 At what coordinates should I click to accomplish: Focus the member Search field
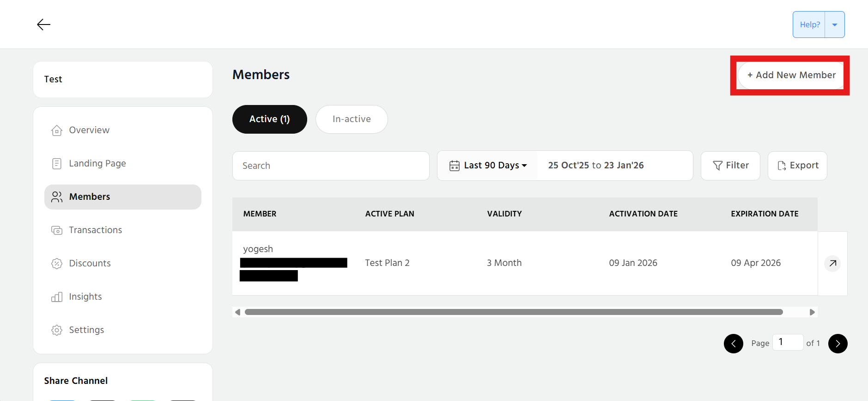point(330,166)
